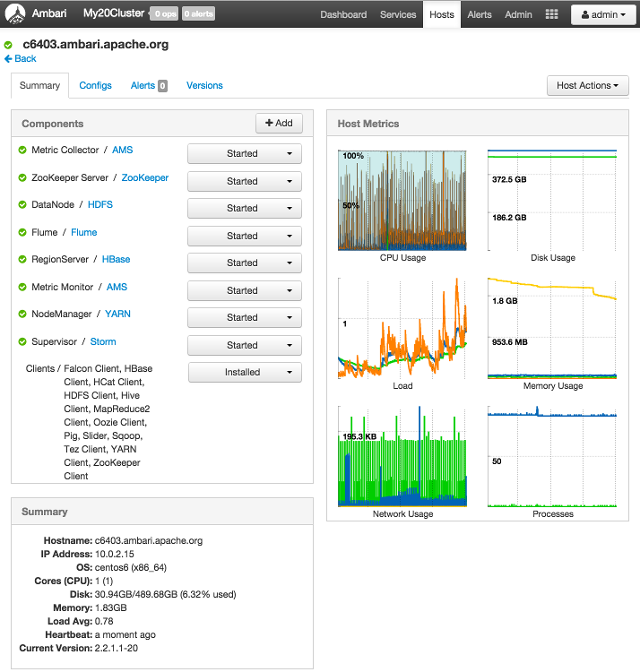Click the Add component button
Image resolution: width=640 pixels, height=672 pixels.
(x=279, y=123)
